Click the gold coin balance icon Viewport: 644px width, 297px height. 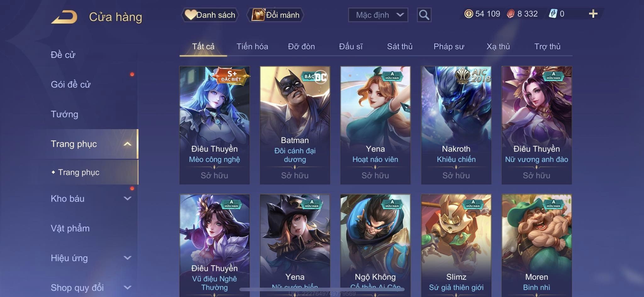click(469, 14)
